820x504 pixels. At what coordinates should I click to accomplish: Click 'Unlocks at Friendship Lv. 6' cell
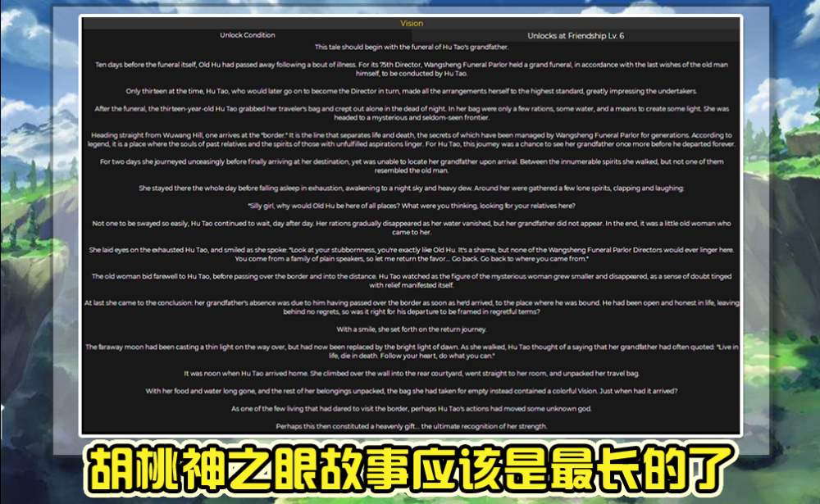tap(576, 35)
